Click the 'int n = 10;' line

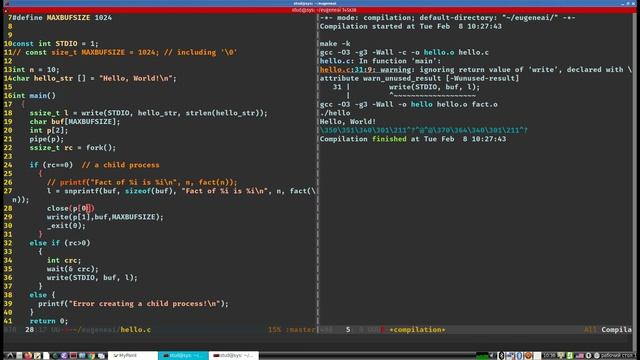point(36,70)
